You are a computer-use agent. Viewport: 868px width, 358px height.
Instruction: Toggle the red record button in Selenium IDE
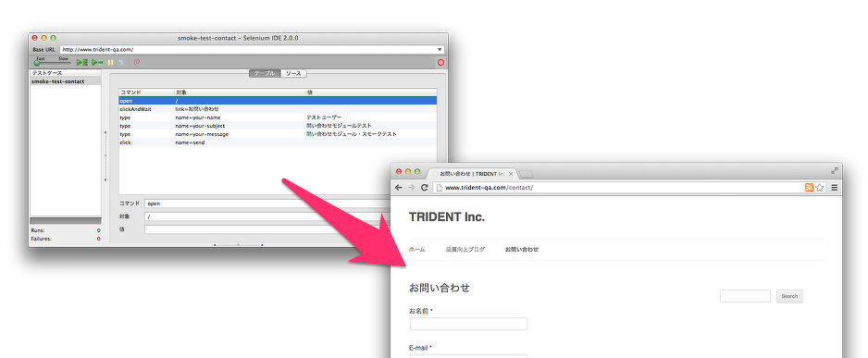click(440, 63)
